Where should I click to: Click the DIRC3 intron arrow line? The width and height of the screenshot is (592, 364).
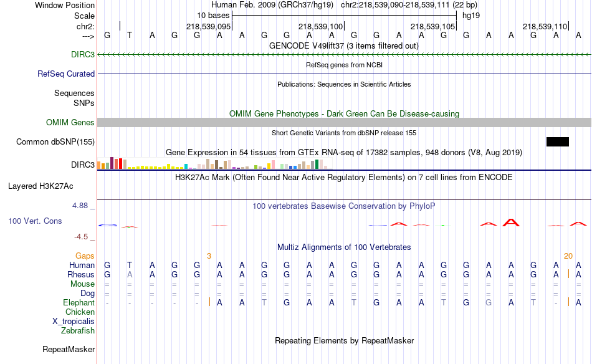click(344, 55)
